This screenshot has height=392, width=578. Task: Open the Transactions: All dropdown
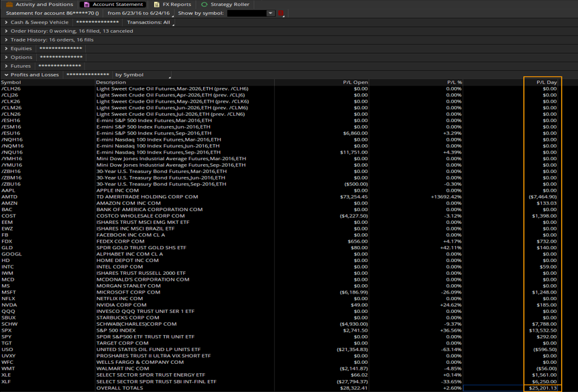(x=149, y=22)
